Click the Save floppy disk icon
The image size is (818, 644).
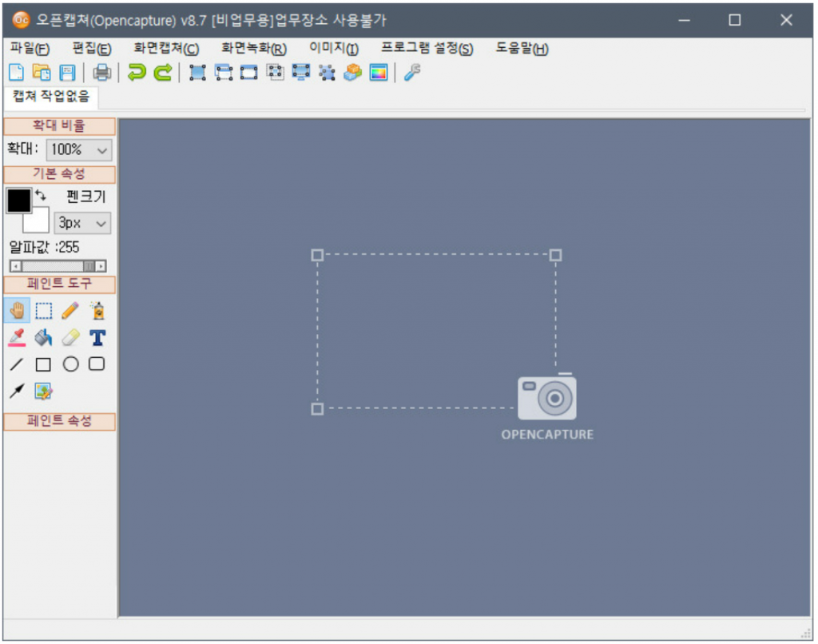67,73
